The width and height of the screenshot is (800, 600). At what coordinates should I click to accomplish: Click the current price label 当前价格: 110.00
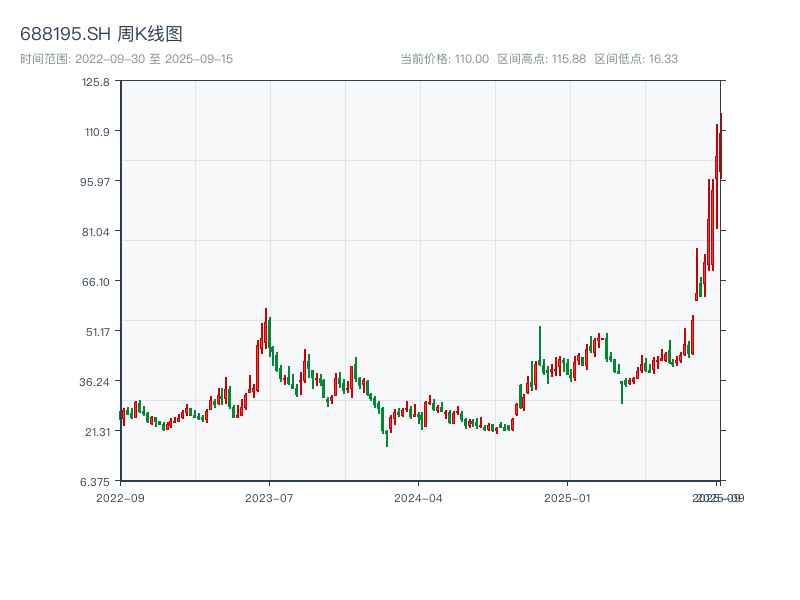tap(444, 59)
